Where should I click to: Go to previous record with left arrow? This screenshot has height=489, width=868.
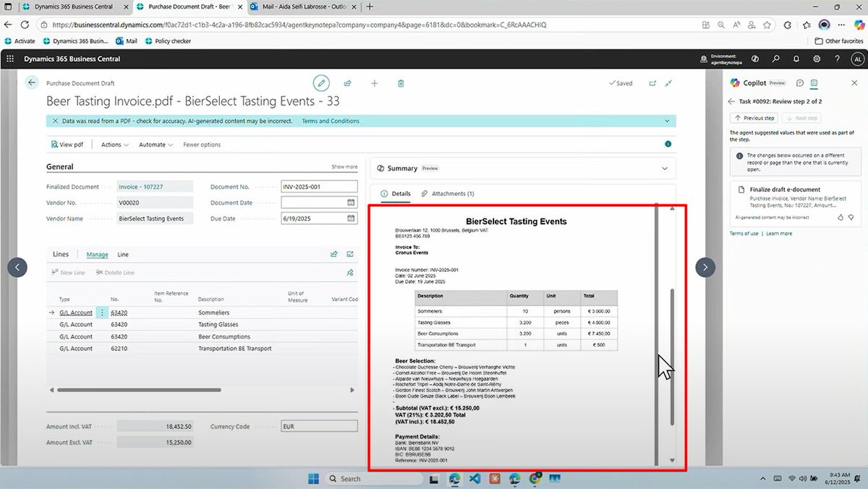click(17, 267)
